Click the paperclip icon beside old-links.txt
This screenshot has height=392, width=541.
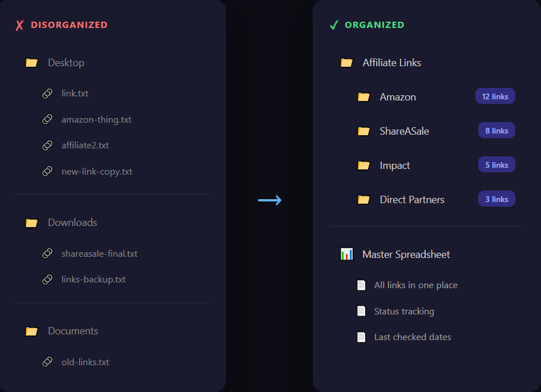click(x=47, y=362)
